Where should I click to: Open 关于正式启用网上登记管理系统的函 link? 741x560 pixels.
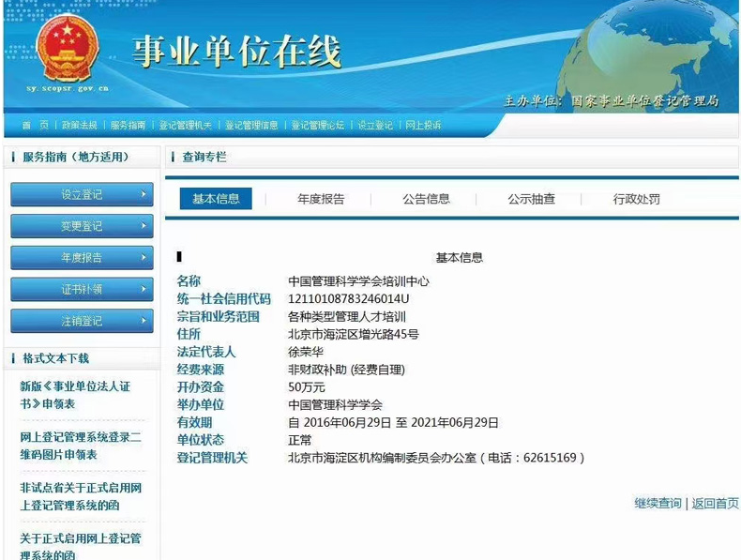tap(81, 546)
